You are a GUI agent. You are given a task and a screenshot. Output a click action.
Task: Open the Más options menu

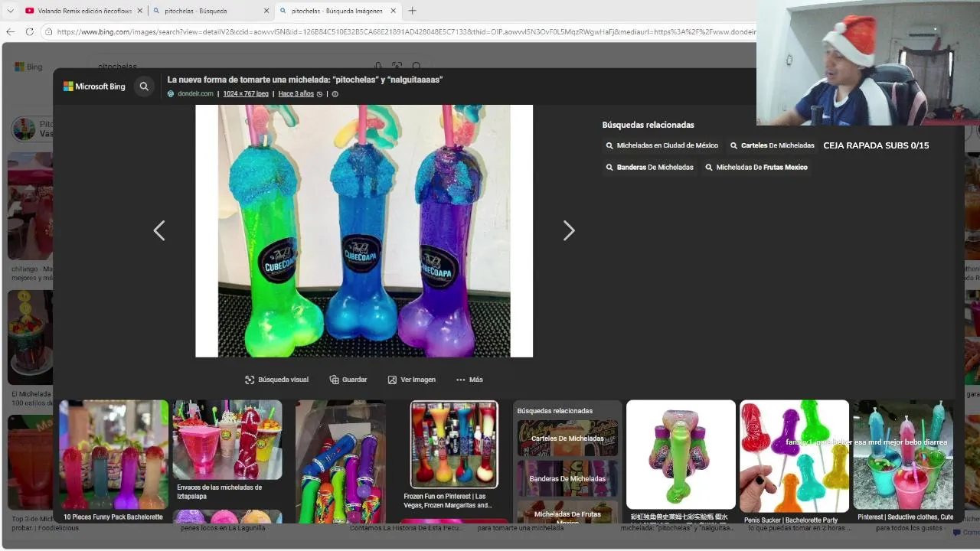click(469, 380)
